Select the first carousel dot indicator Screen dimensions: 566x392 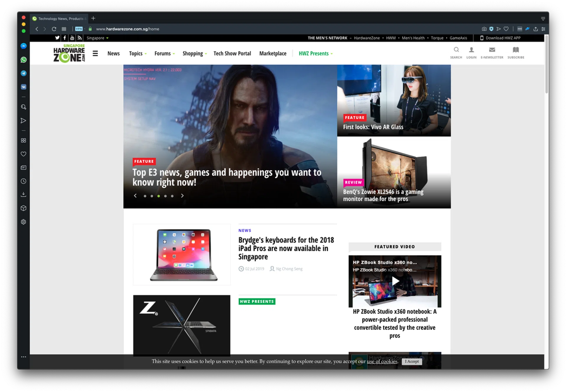[145, 196]
